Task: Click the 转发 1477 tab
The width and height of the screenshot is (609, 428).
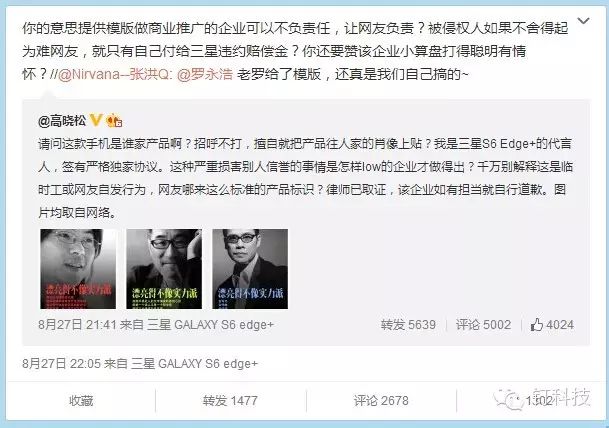Action: 230,400
